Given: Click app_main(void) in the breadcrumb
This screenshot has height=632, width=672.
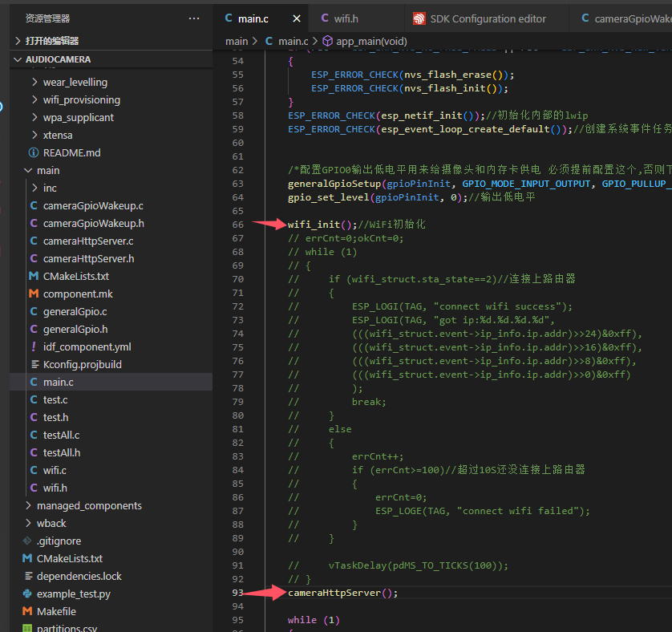Looking at the screenshot, I should (370, 41).
